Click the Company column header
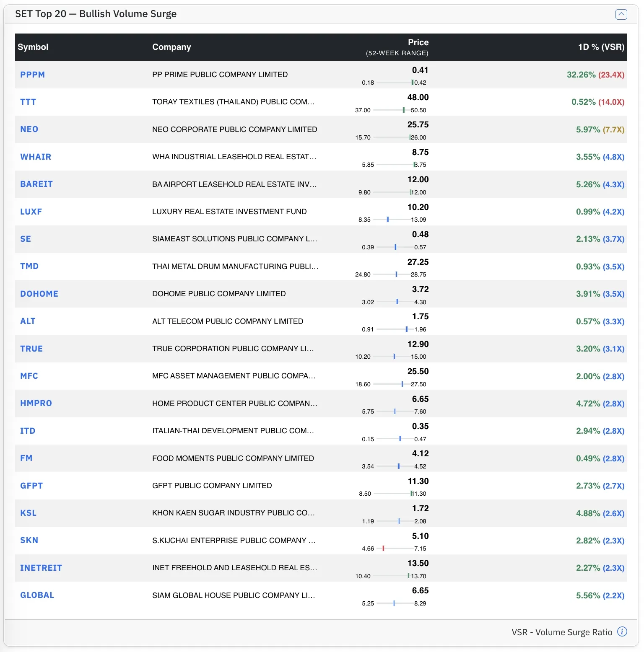The width and height of the screenshot is (644, 652). point(171,47)
